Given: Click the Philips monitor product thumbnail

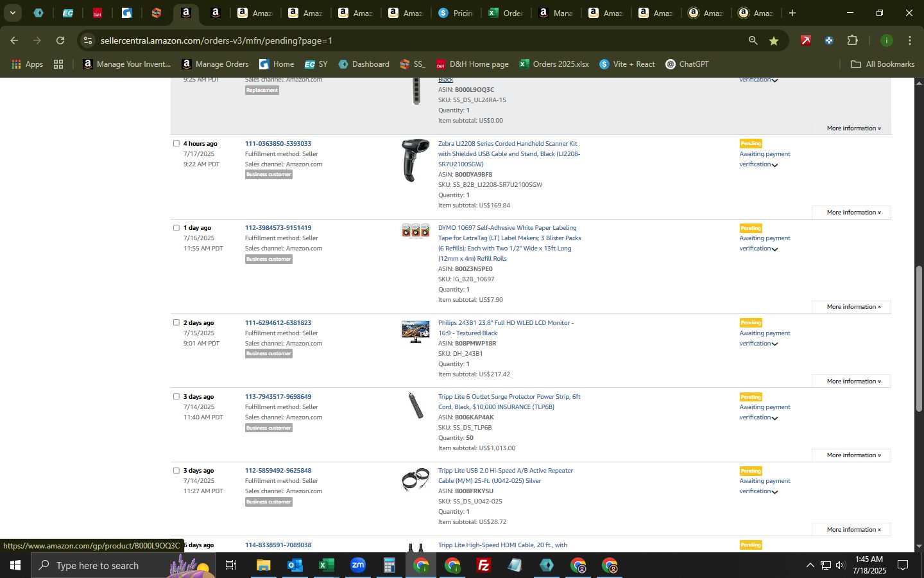Looking at the screenshot, I should 416,331.
